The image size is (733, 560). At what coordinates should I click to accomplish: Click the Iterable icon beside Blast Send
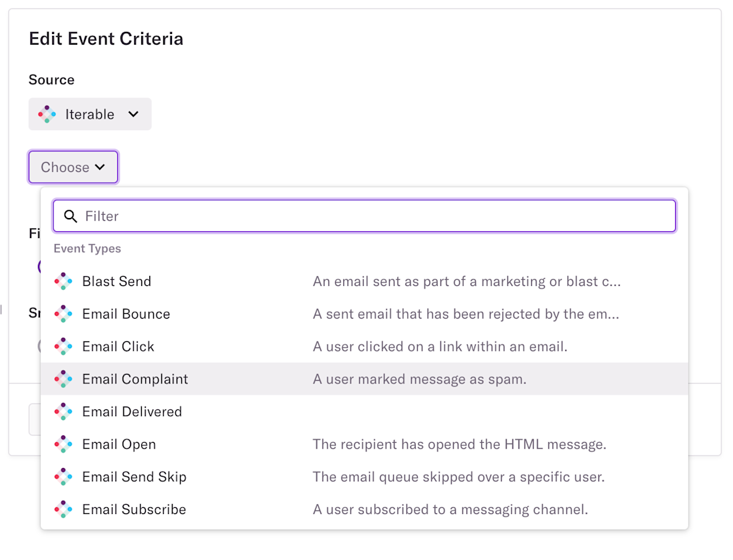pos(63,281)
